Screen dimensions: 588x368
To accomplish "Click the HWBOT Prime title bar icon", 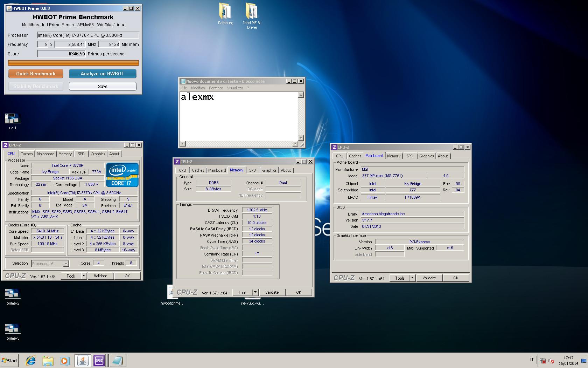I will (9, 8).
